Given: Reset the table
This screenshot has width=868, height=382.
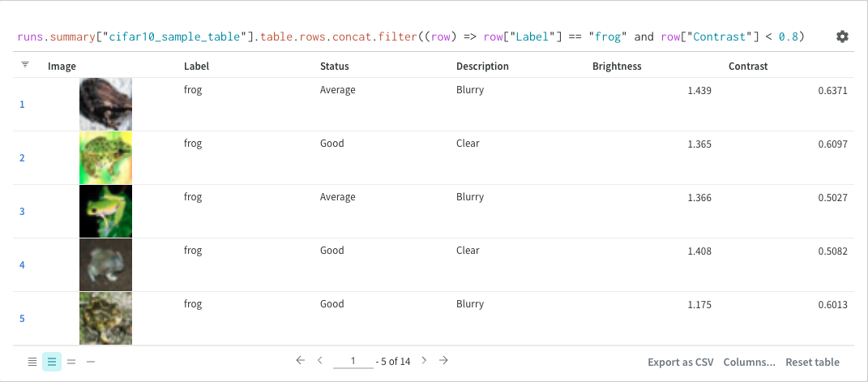Looking at the screenshot, I should tap(812, 362).
